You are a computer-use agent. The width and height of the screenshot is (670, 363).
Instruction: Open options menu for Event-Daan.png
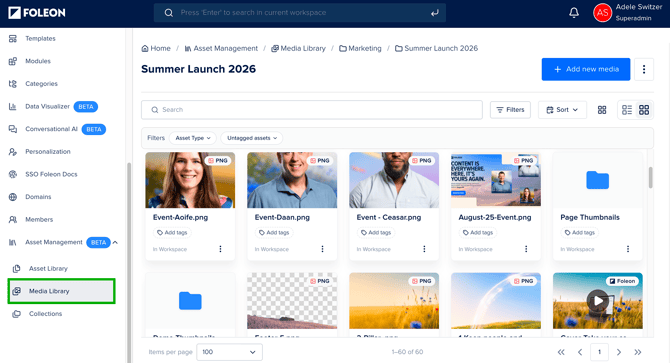tap(322, 249)
